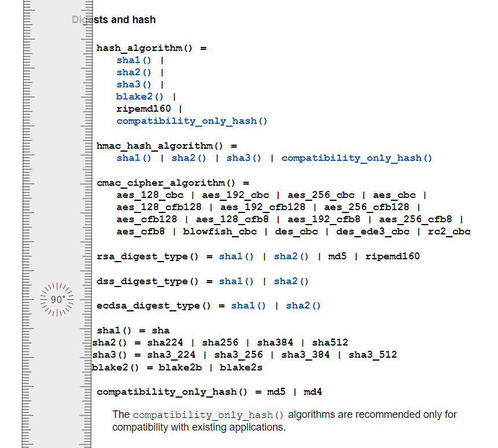Image resolution: width=498 pixels, height=448 pixels.
Task: Click the 'sha1() = sha' definition line
Action: coord(133,331)
